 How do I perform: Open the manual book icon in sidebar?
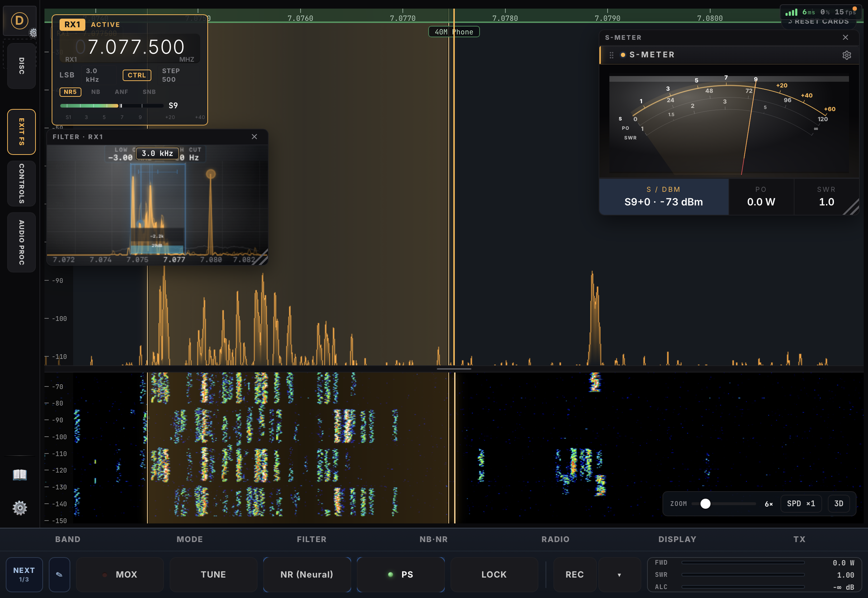(x=20, y=474)
